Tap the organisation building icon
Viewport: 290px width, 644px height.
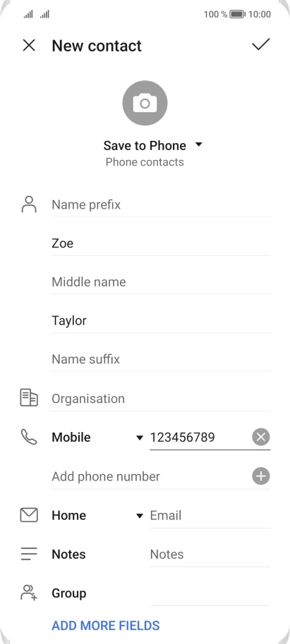pyautogui.click(x=29, y=398)
